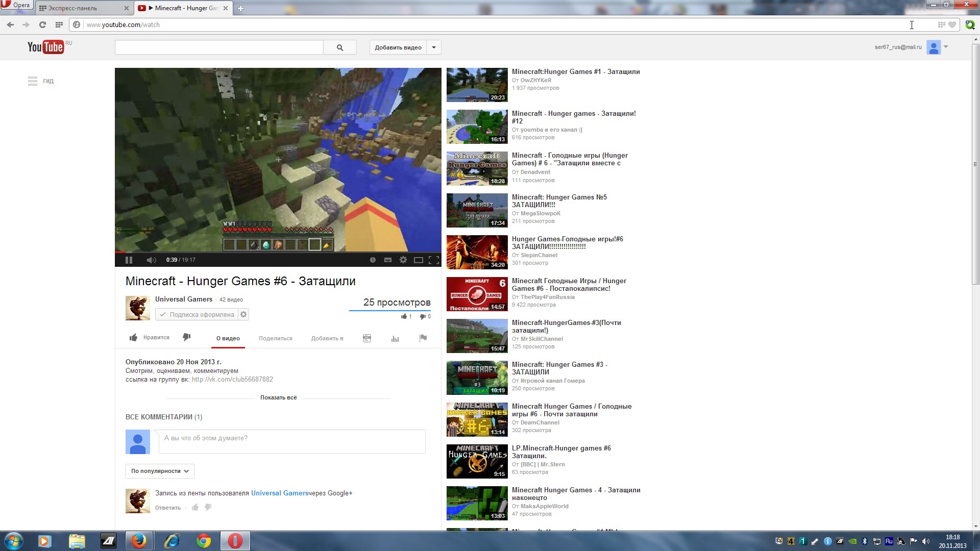Open the Добавить в tab
The width and height of the screenshot is (980, 551).
click(327, 338)
